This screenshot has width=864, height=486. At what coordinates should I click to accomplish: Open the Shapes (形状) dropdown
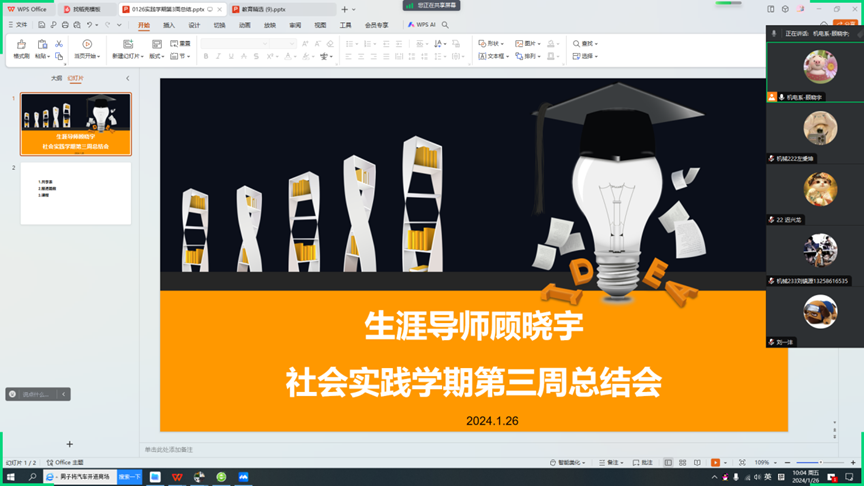(490, 44)
